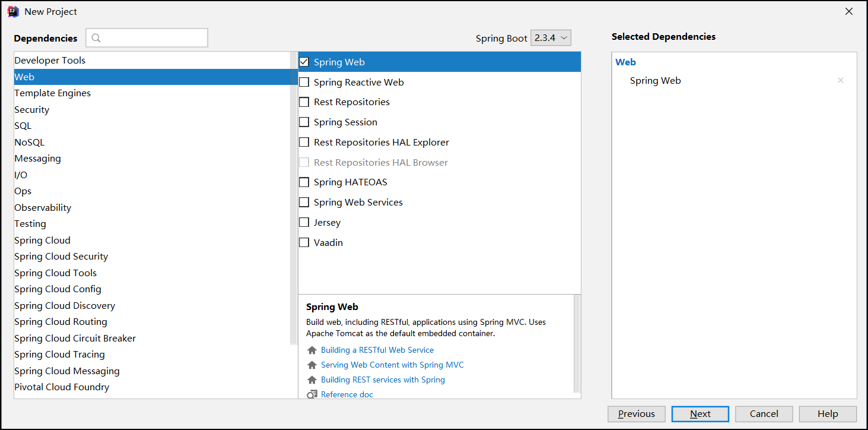
Task: Open Serving Web Content with Spring MVC link
Action: click(x=392, y=365)
